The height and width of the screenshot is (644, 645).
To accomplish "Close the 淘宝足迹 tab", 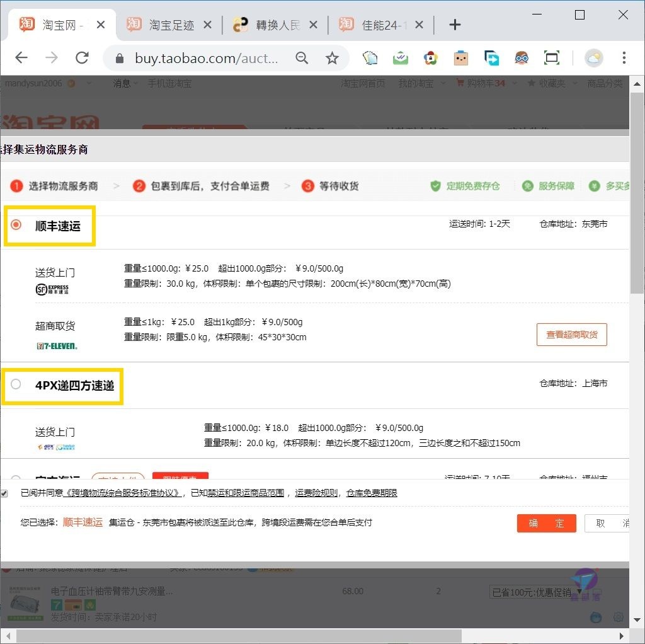I will pos(207,25).
